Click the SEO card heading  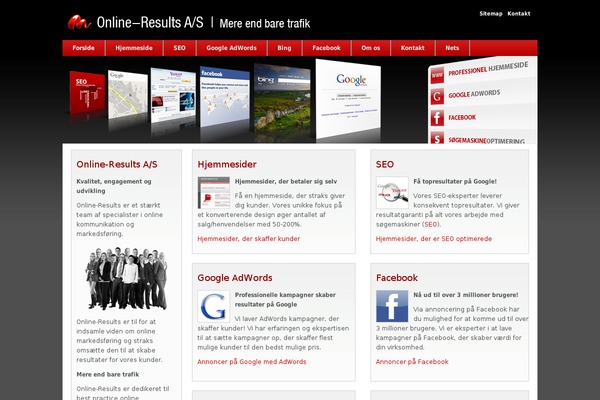pos(385,164)
